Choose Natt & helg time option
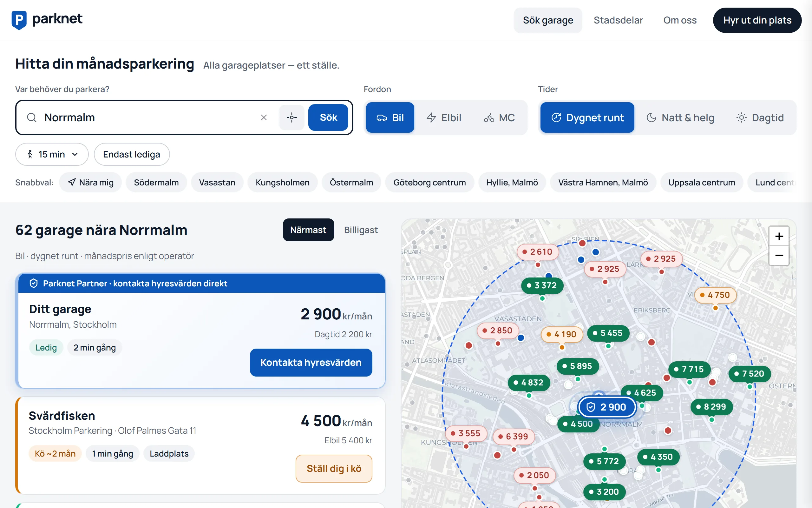The width and height of the screenshot is (812, 508). 680,117
